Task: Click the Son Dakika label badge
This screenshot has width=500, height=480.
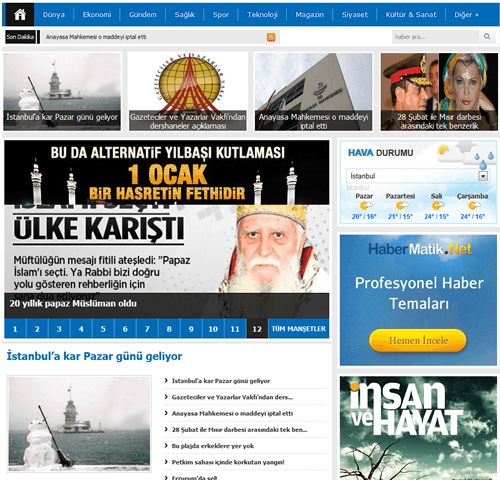Action: [20, 37]
